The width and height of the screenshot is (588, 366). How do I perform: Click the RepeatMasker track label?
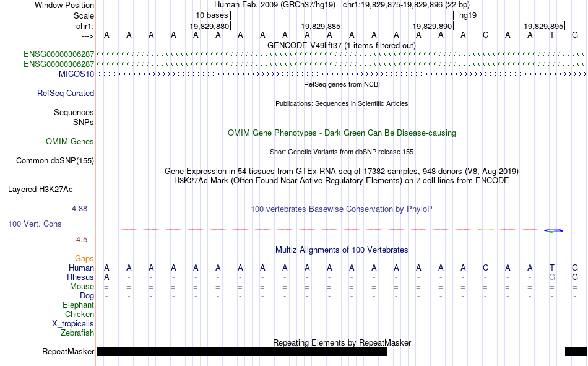coord(68,351)
